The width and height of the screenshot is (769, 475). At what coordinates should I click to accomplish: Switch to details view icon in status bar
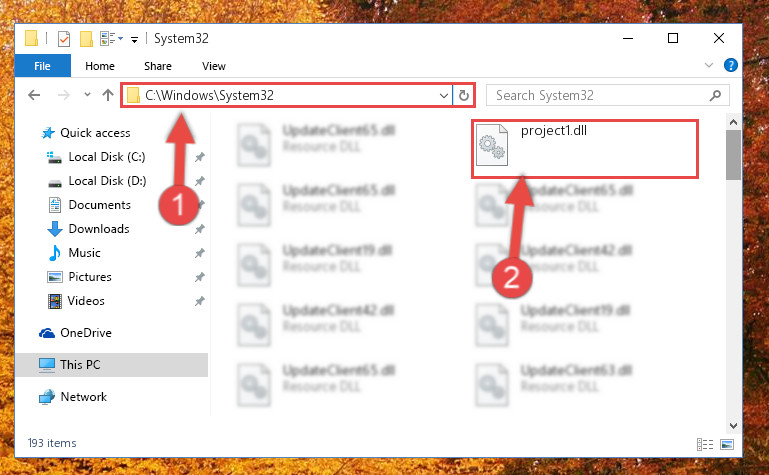coord(705,444)
